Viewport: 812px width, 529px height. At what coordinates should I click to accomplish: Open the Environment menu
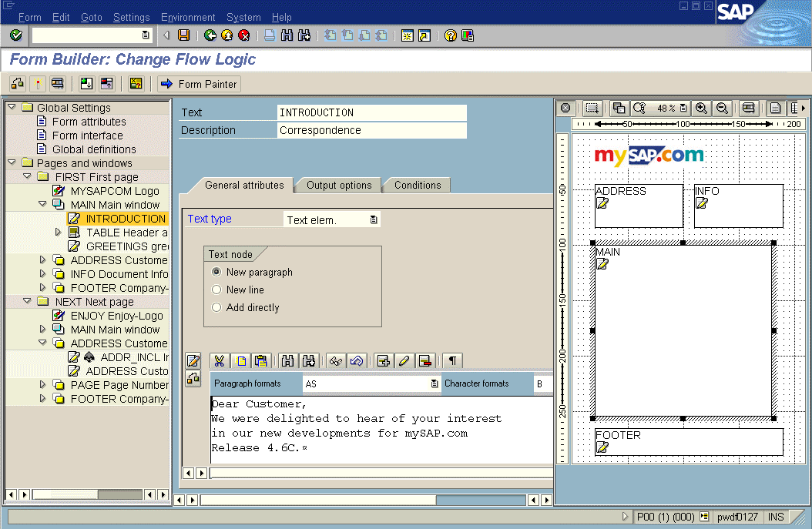point(188,17)
